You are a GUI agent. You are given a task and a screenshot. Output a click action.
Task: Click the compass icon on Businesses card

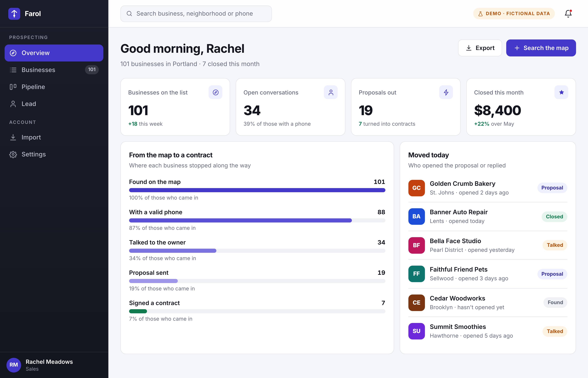tap(215, 92)
